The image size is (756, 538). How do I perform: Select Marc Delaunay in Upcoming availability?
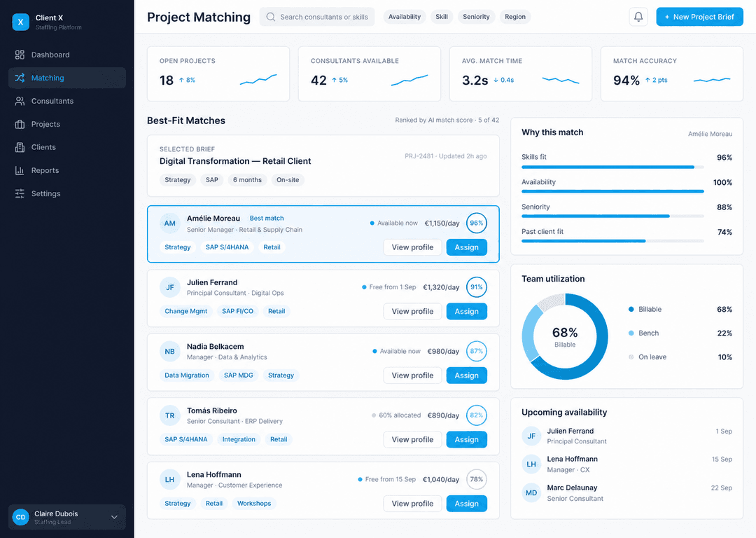tap(626, 493)
